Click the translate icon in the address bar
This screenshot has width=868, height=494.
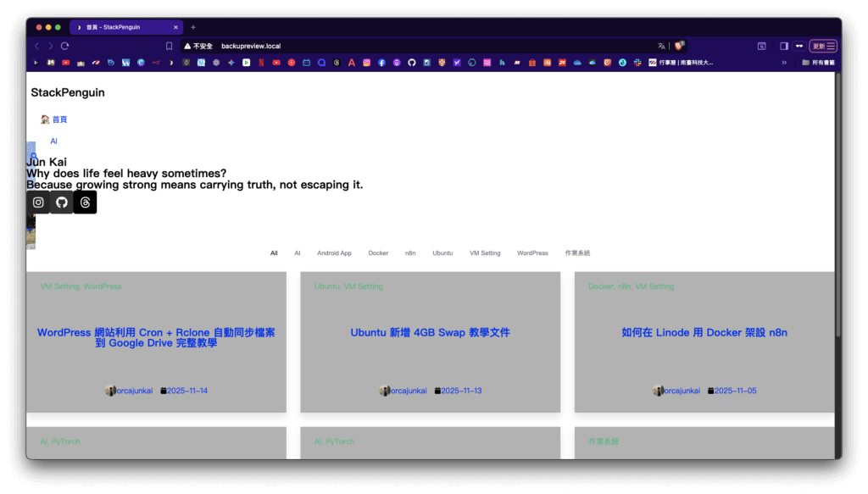(x=661, y=46)
